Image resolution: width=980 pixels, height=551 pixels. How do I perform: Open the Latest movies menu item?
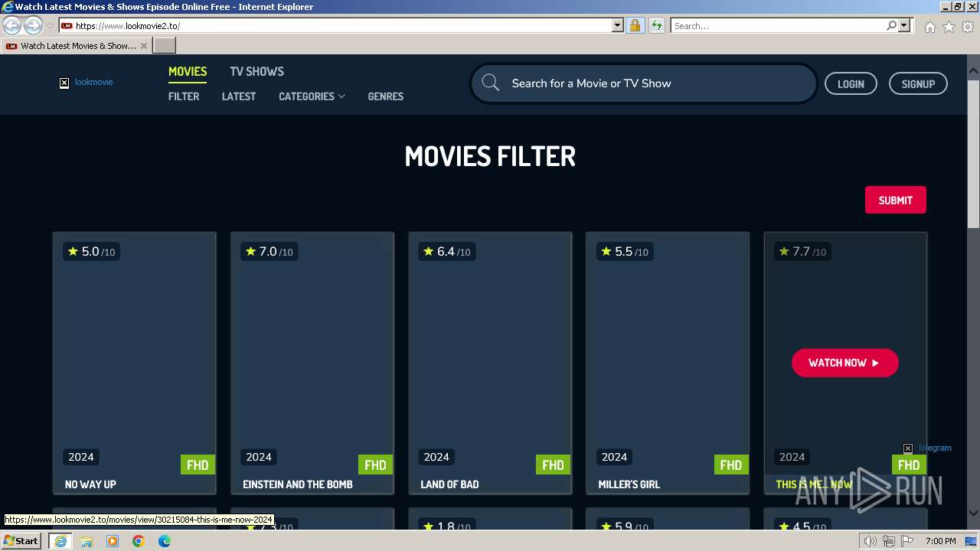pos(239,96)
